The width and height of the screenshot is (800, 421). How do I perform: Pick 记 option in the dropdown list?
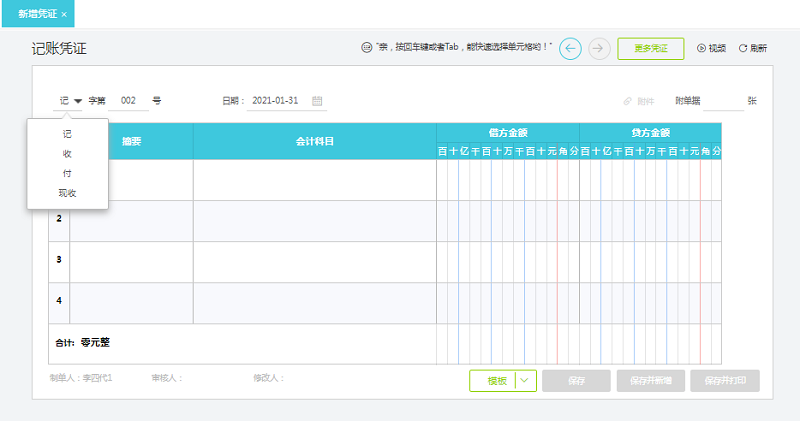pyautogui.click(x=67, y=133)
